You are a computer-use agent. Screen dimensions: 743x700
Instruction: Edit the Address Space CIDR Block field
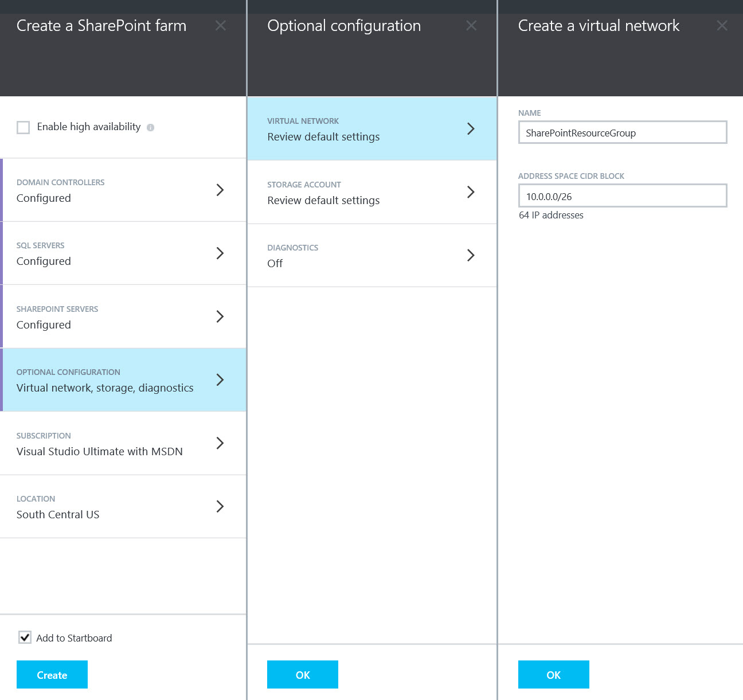click(623, 195)
